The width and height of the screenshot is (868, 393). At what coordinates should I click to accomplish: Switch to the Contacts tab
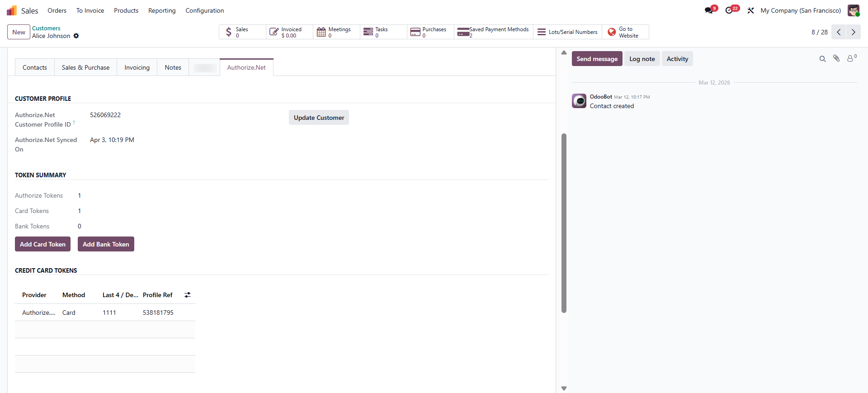35,67
